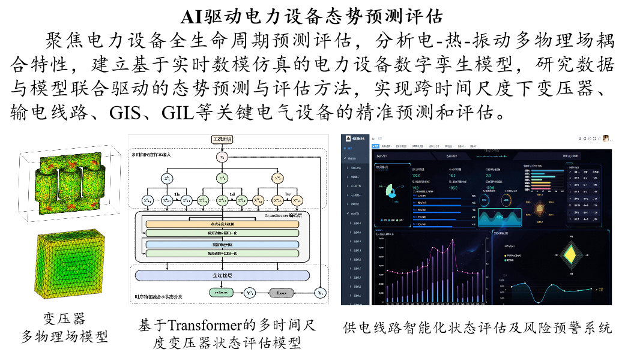The image size is (625, 364).
Task: Toggle the yellow legend item in radar panel
Action: coord(506,255)
